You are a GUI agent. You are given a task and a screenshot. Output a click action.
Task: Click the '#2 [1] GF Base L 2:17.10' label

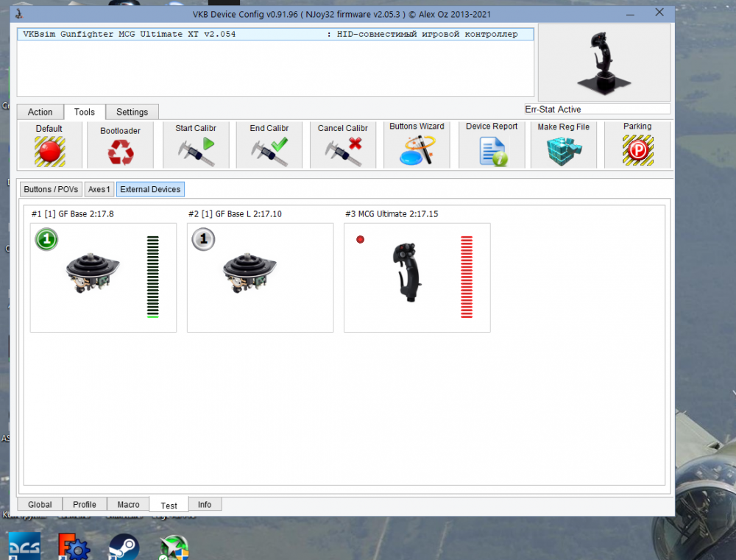tap(235, 214)
